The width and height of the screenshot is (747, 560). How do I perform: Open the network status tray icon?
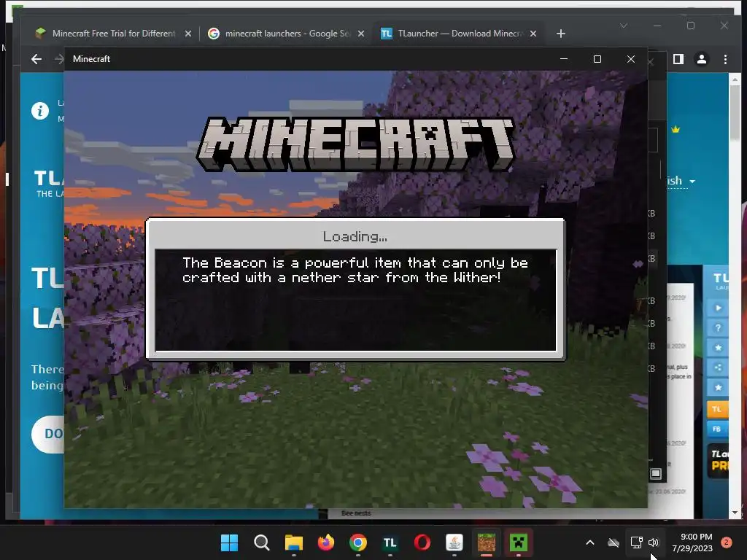tap(636, 542)
